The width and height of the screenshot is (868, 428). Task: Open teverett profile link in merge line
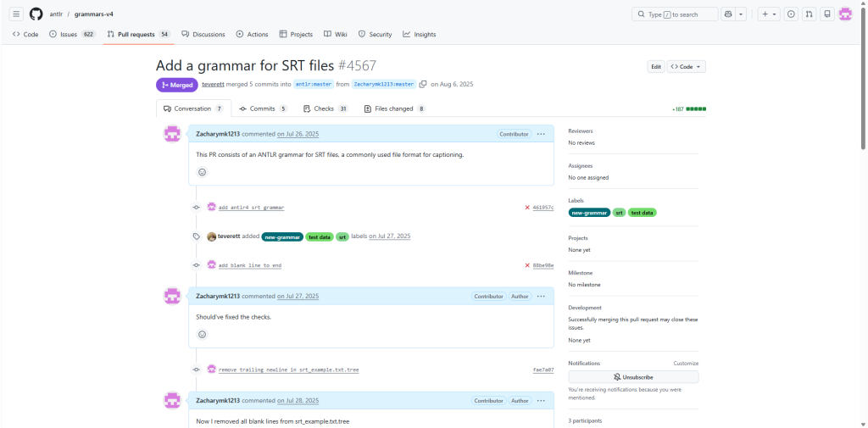(x=213, y=84)
